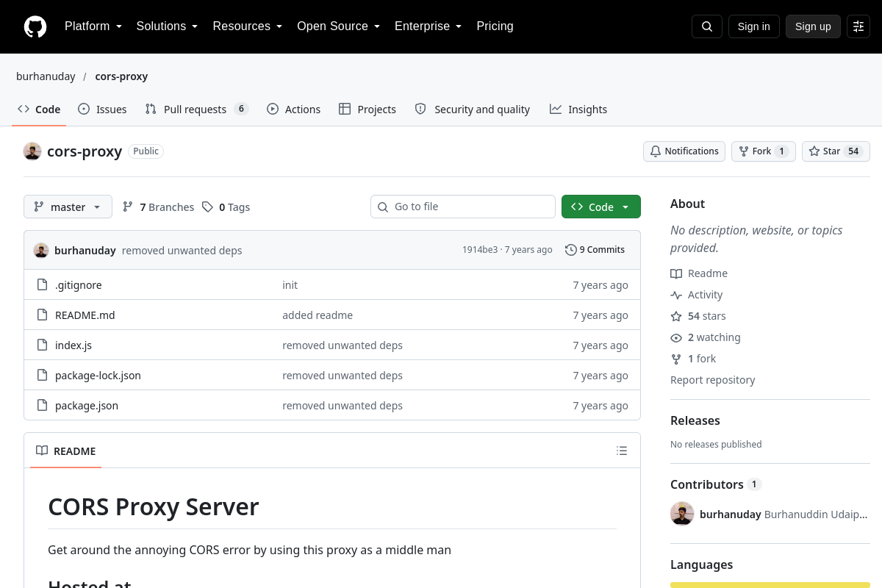Click the README.md file icon
Screen dimensions: 882x588
pos(42,315)
